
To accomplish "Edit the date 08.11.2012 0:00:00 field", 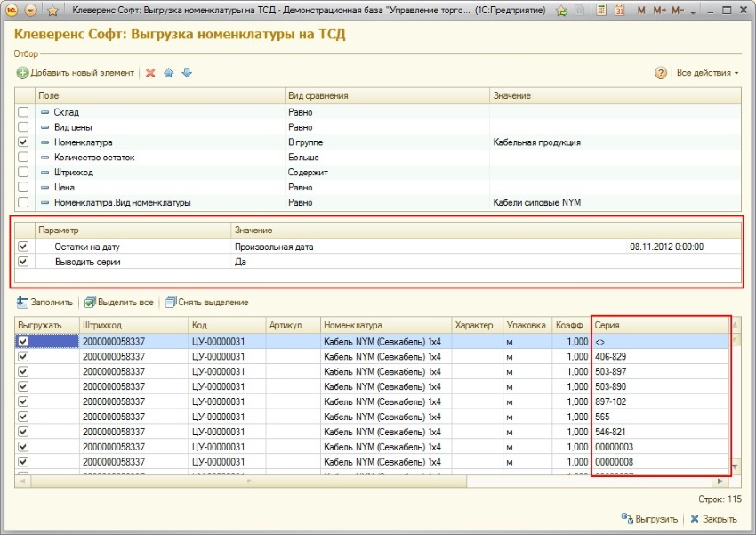I will pos(683,247).
